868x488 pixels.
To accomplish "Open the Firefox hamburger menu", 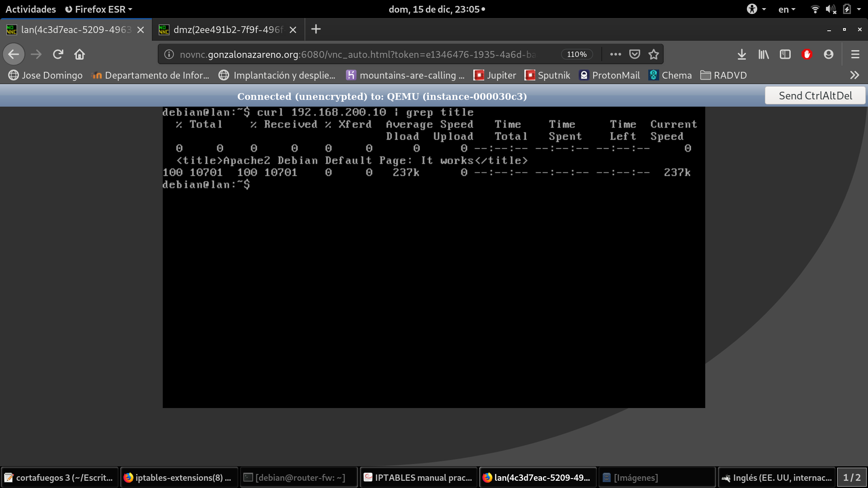I will pyautogui.click(x=855, y=54).
